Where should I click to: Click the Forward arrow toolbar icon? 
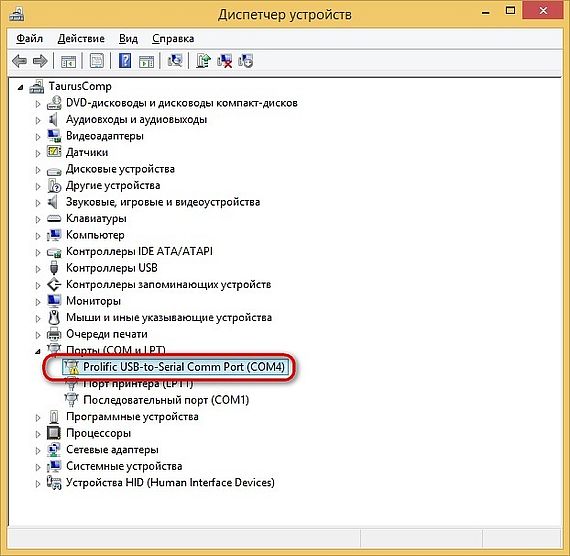point(40,61)
